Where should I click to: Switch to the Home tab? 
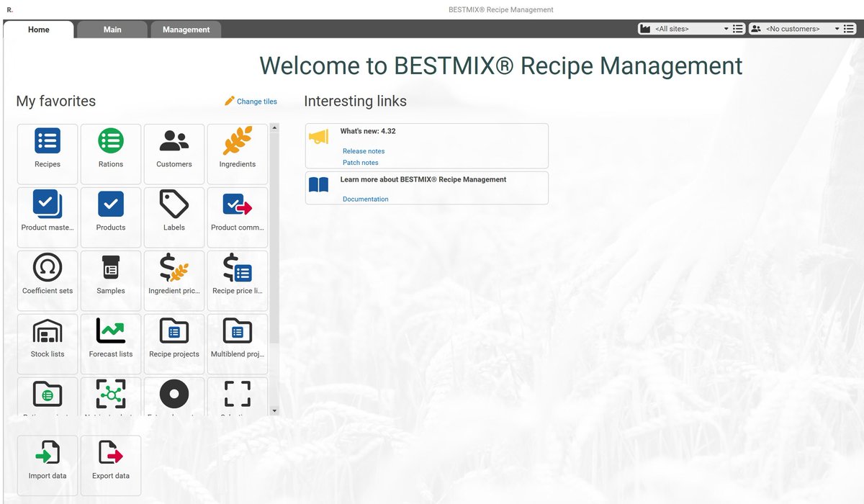coord(39,30)
